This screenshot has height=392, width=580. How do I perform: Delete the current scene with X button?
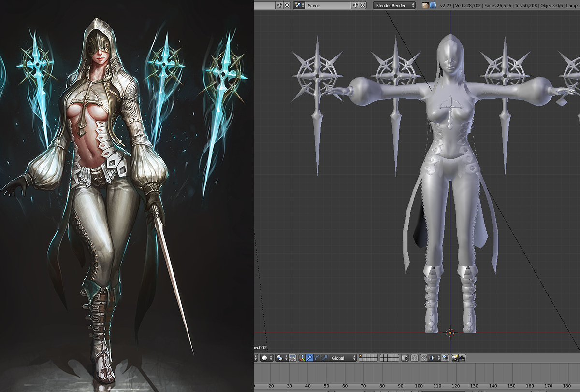362,5
